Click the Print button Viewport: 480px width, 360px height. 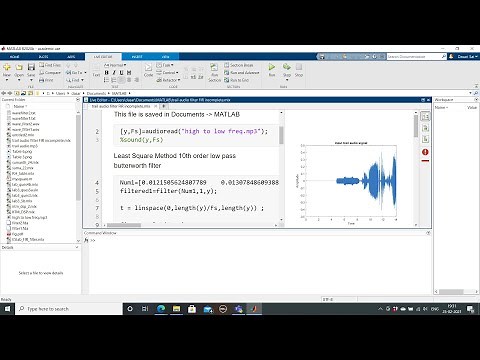[46, 80]
